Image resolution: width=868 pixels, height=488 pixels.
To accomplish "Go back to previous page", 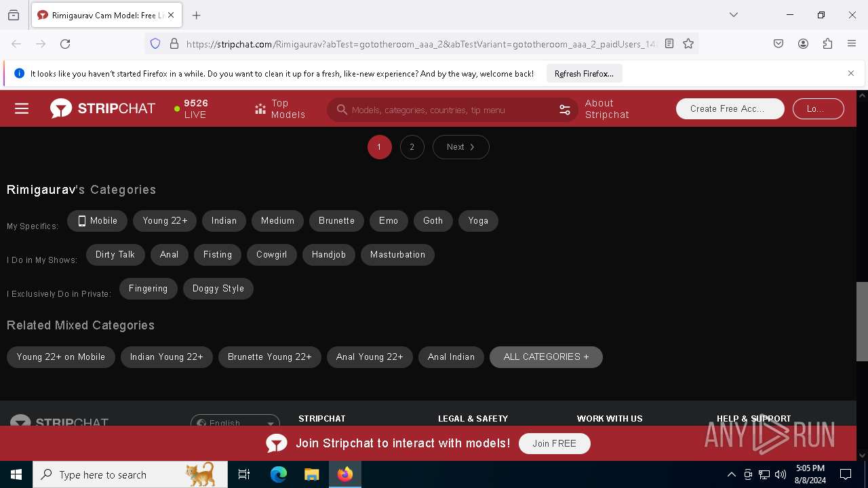I will tap(16, 43).
